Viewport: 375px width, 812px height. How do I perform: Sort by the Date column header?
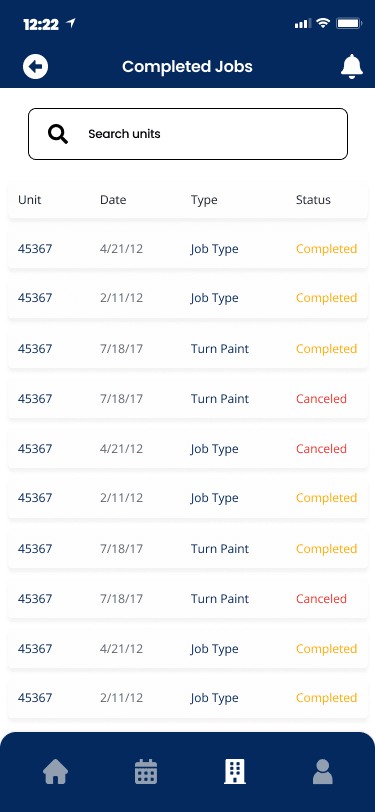point(113,200)
